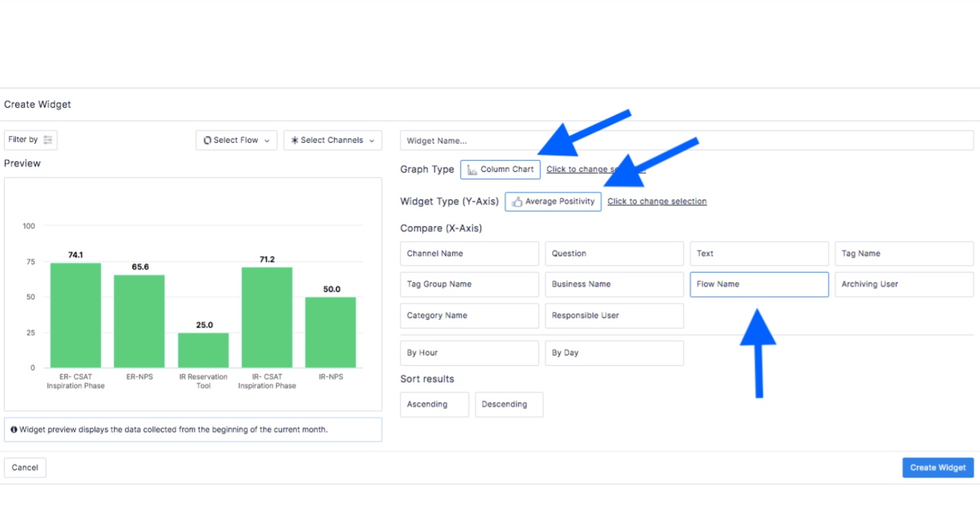Image resolution: width=980 pixels, height=525 pixels.
Task: Click the loop icon inside Select Flow
Action: click(207, 140)
